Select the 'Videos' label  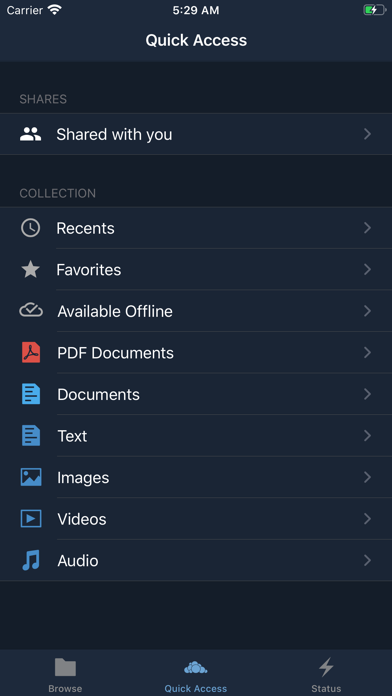point(82,519)
